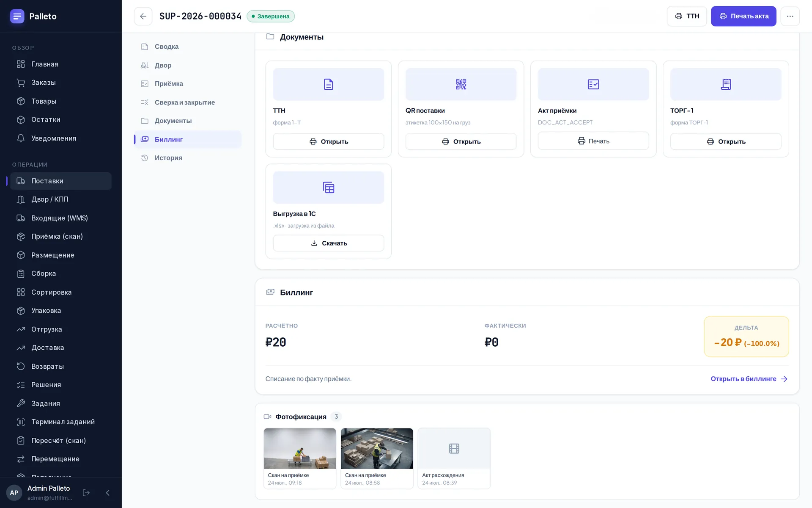Go back with the arrow button
The width and height of the screenshot is (812, 508).
[143, 16]
